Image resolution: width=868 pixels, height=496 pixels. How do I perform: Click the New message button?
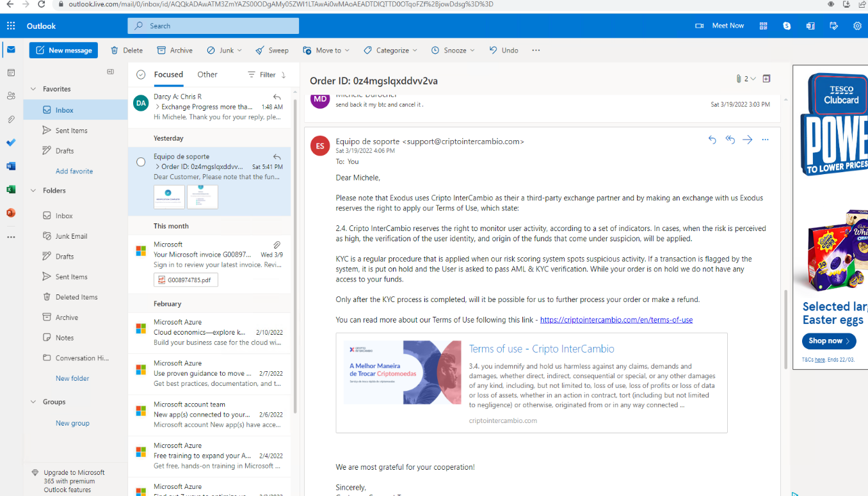click(63, 51)
